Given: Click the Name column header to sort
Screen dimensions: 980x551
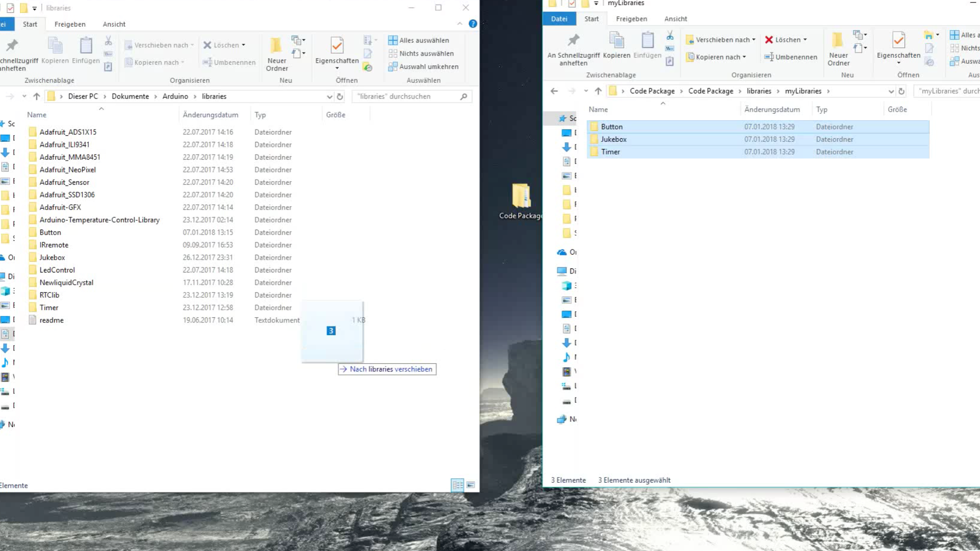Looking at the screenshot, I should point(598,109).
